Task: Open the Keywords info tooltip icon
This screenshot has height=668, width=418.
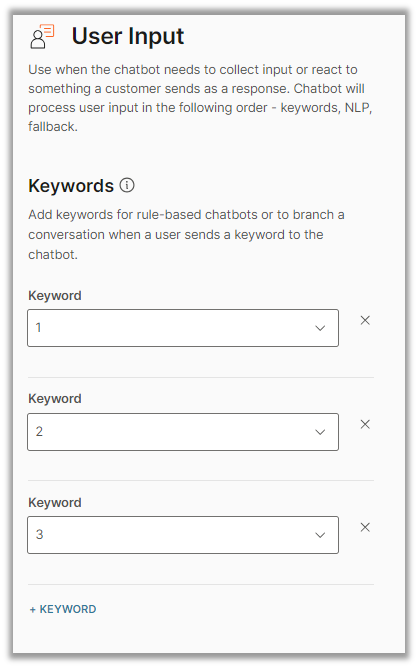Action: tap(127, 185)
